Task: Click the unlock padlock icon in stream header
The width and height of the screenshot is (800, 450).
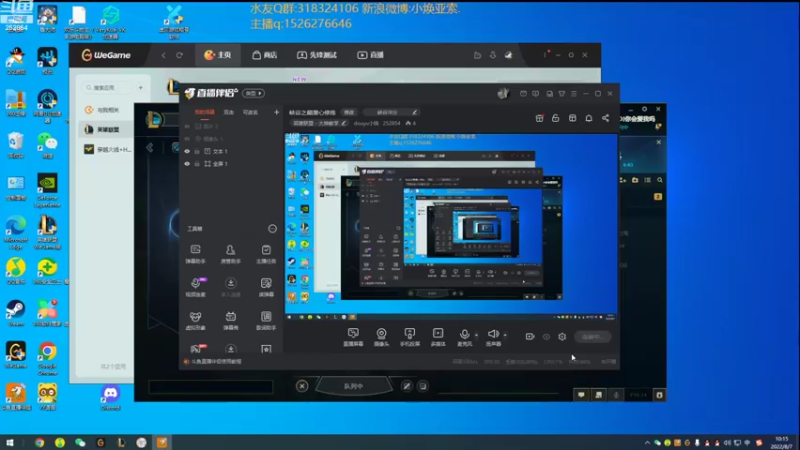Action: click(556, 118)
